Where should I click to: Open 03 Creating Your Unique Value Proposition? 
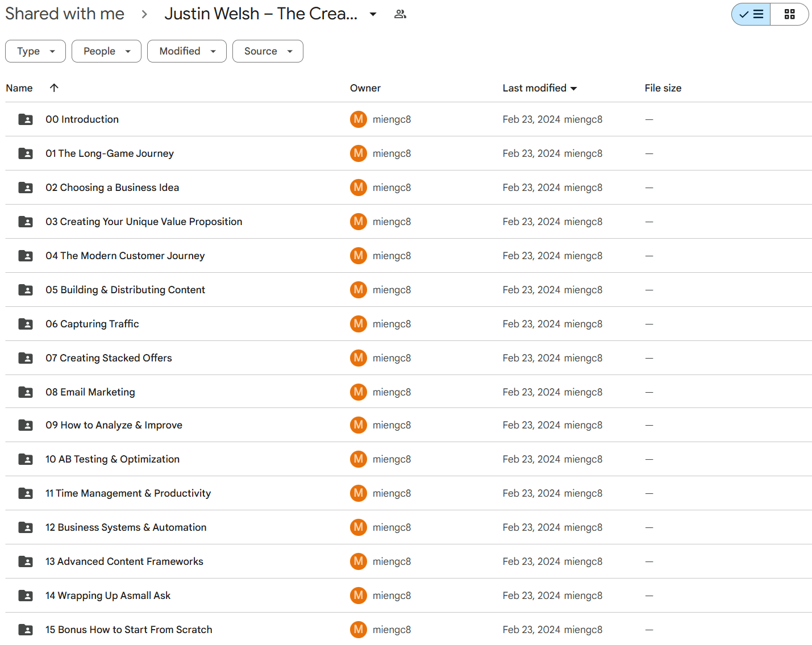(144, 222)
